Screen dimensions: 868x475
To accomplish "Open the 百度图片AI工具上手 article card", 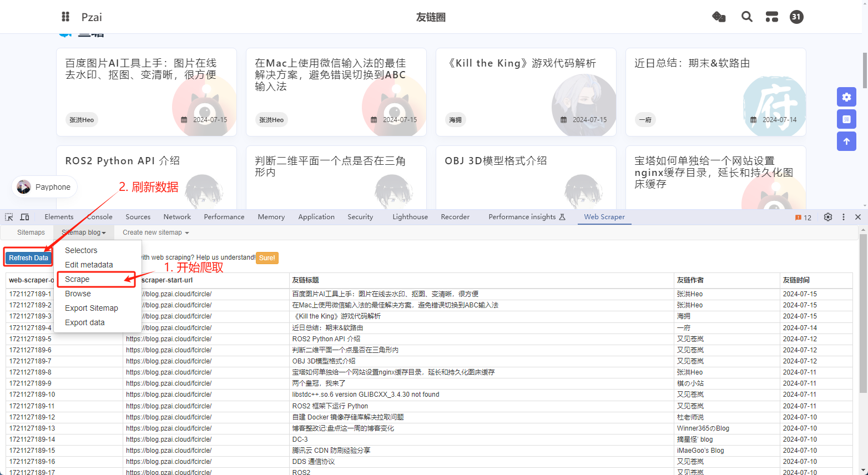I will [x=147, y=92].
